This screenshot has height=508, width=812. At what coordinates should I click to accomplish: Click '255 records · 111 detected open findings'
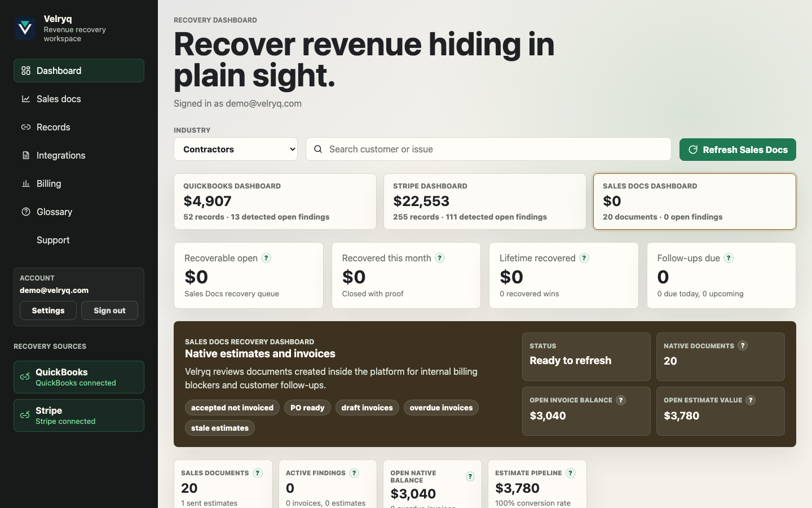(470, 217)
